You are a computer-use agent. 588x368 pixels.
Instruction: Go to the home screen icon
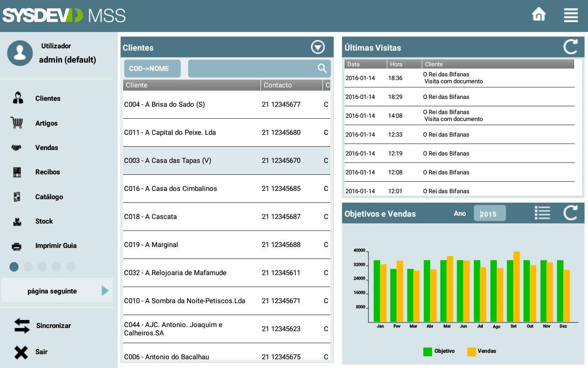pyautogui.click(x=539, y=15)
